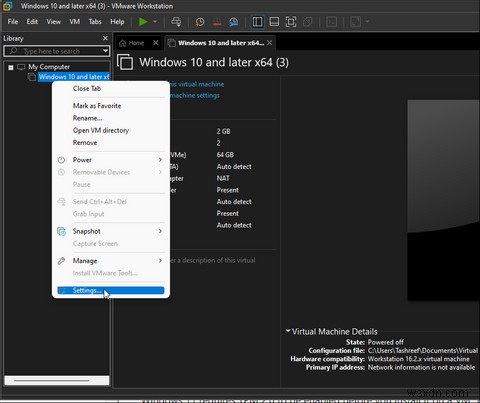The width and height of the screenshot is (480, 403).
Task: Click the Power submenu arrow chevron
Action: click(x=160, y=160)
